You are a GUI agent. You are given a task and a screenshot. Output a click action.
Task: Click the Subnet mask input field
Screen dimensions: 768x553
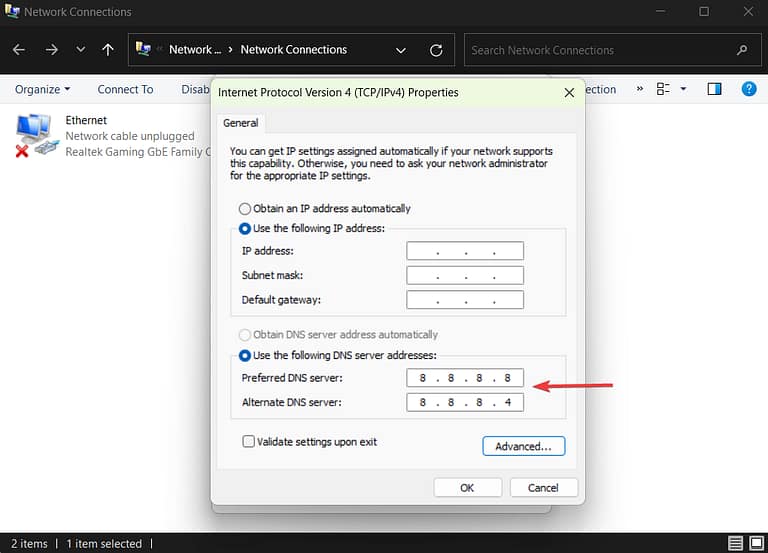point(465,275)
